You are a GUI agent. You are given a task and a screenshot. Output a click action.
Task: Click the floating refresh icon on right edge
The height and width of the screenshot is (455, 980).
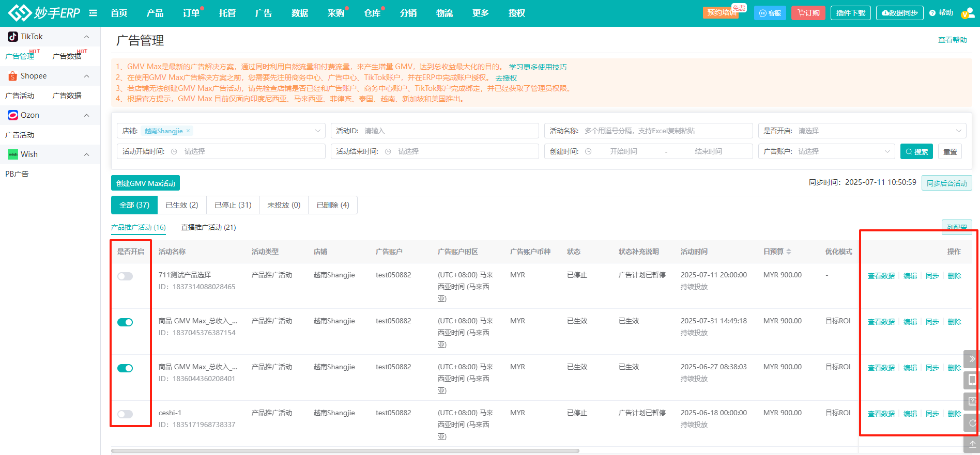(x=972, y=422)
